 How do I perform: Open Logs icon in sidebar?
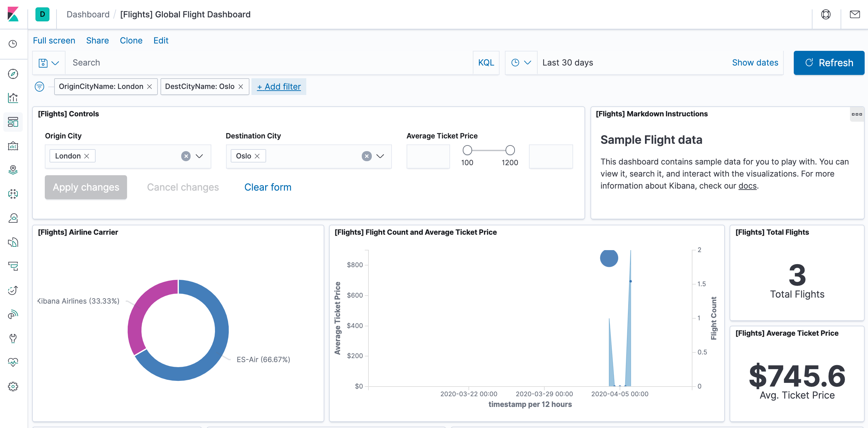[13, 242]
